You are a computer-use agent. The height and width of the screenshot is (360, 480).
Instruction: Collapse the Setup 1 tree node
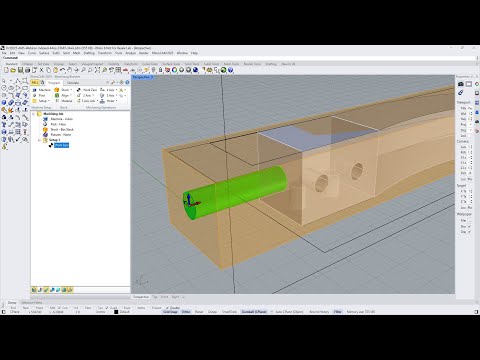click(39, 140)
